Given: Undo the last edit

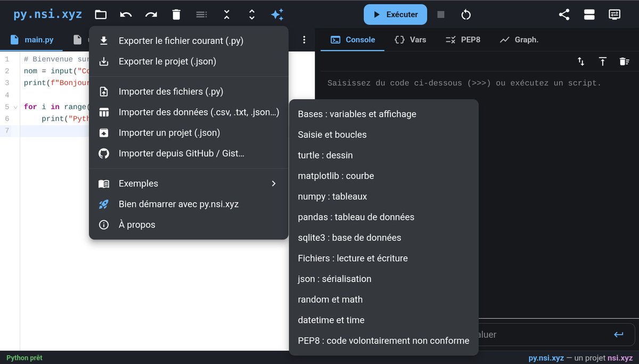Looking at the screenshot, I should pyautogui.click(x=126, y=15).
